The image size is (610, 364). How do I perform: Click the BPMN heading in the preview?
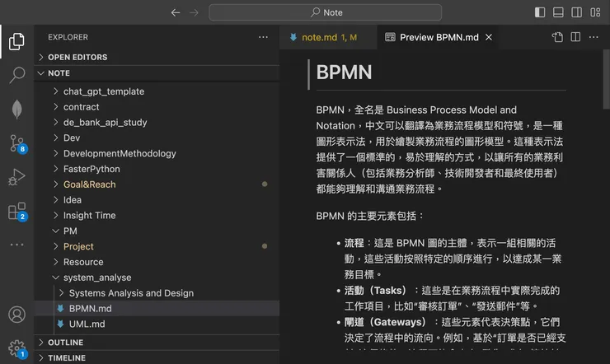coord(344,72)
